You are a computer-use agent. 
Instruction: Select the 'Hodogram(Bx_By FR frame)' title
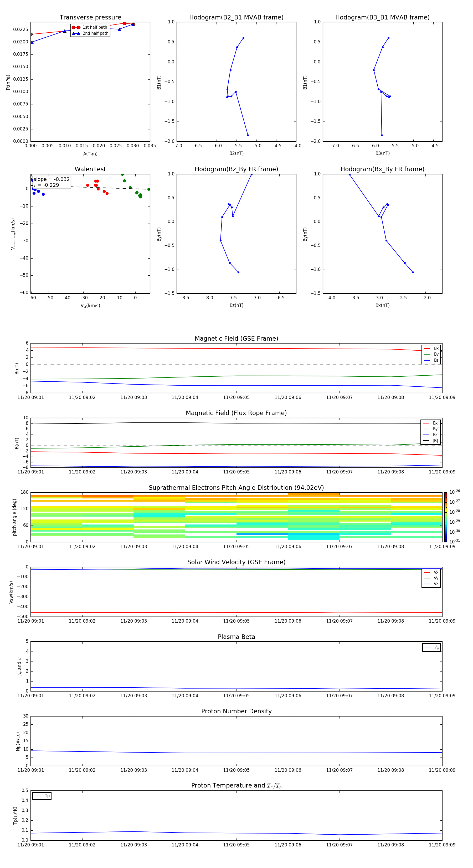click(x=382, y=169)
